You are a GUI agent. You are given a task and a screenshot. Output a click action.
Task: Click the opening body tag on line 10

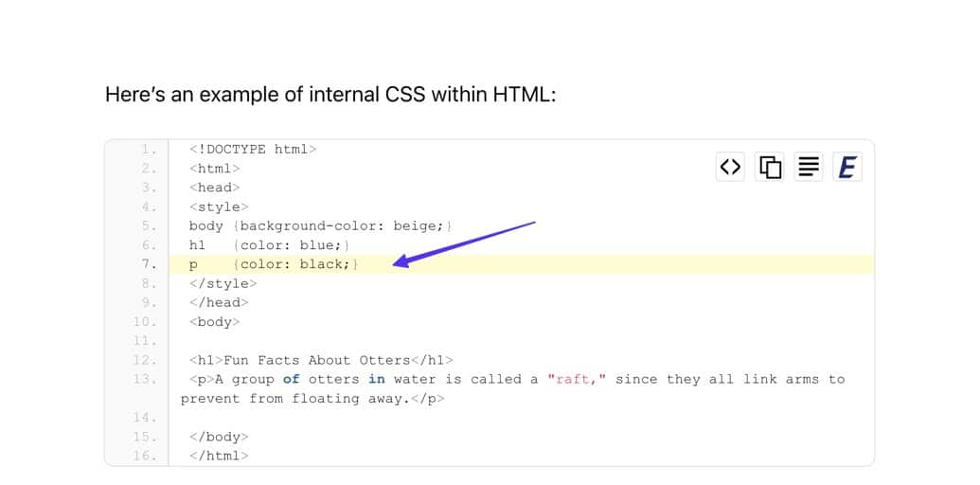[215, 322]
